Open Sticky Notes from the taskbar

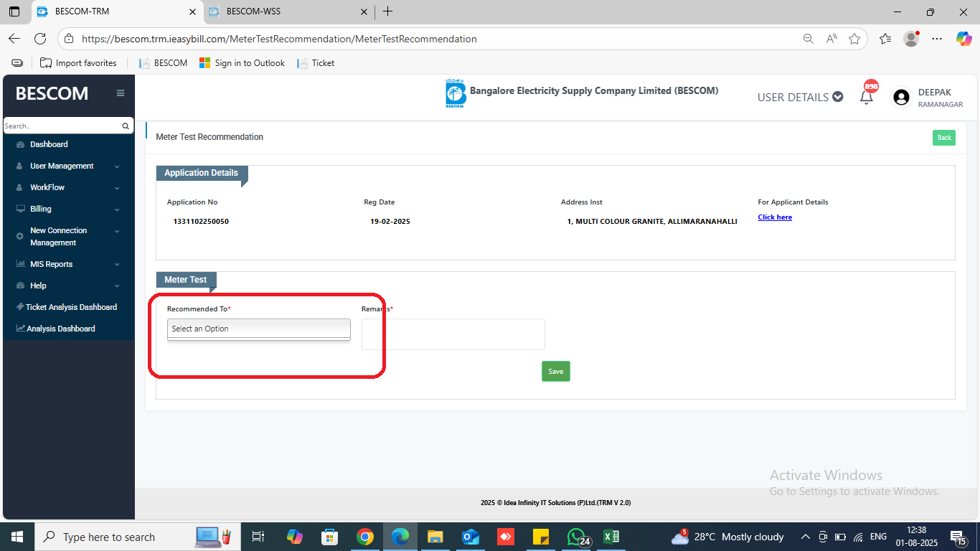point(541,537)
